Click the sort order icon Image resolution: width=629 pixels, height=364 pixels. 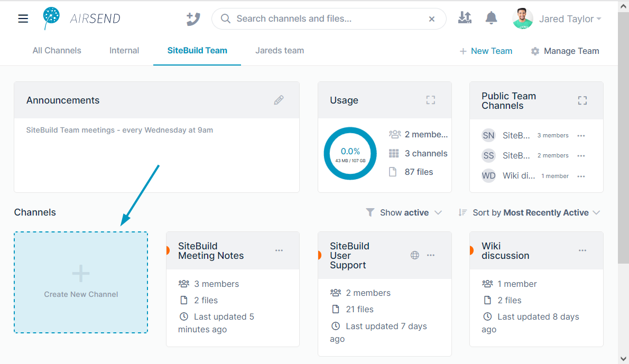[462, 212]
